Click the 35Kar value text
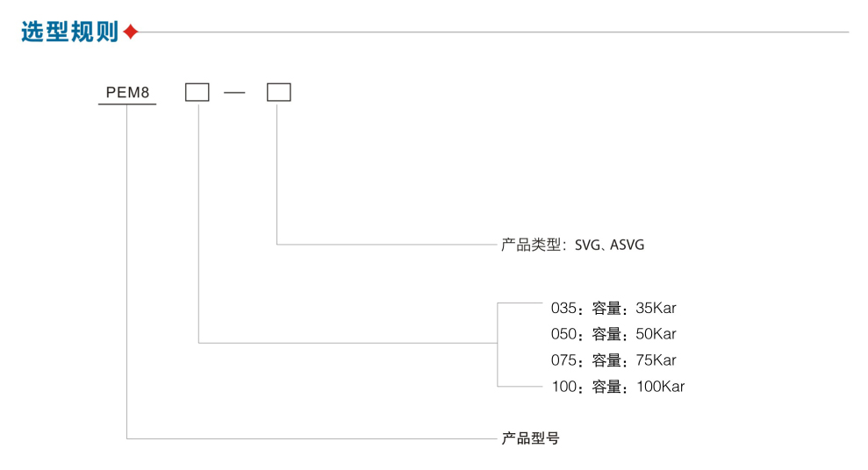The width and height of the screenshot is (868, 470). (656, 308)
